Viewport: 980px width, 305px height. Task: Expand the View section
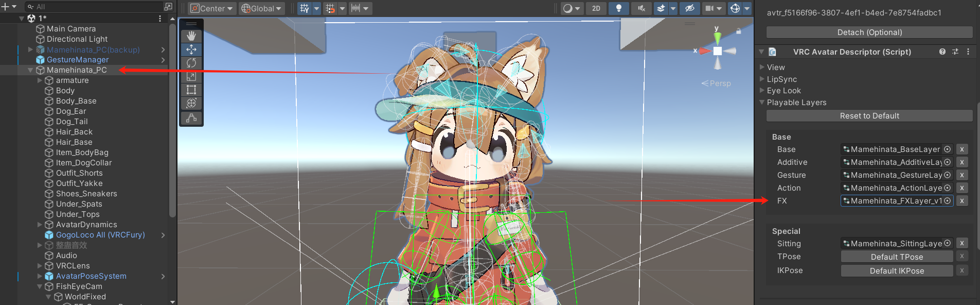click(x=762, y=67)
